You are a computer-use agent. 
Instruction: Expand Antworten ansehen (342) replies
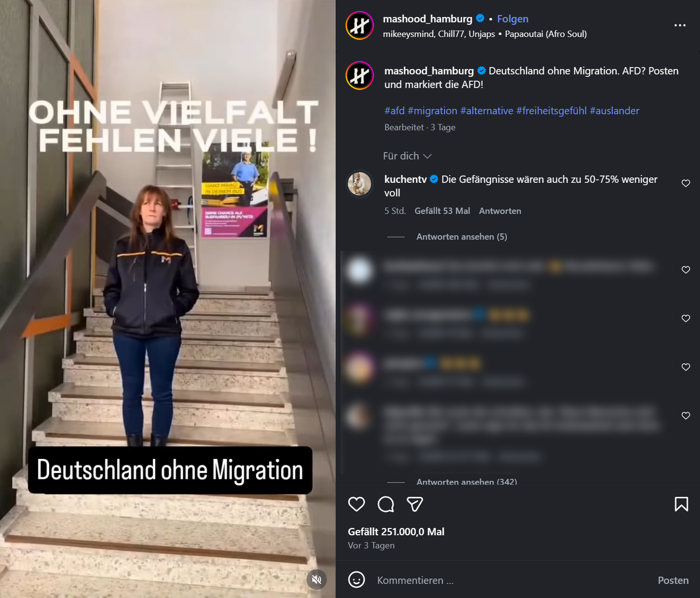467,481
